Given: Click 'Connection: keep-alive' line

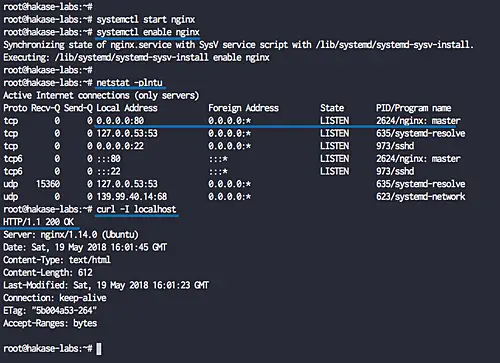Looking at the screenshot, I should click(55, 298).
